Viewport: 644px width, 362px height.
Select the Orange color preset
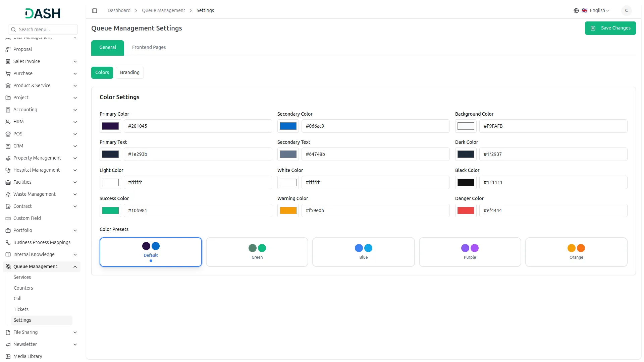tap(576, 252)
